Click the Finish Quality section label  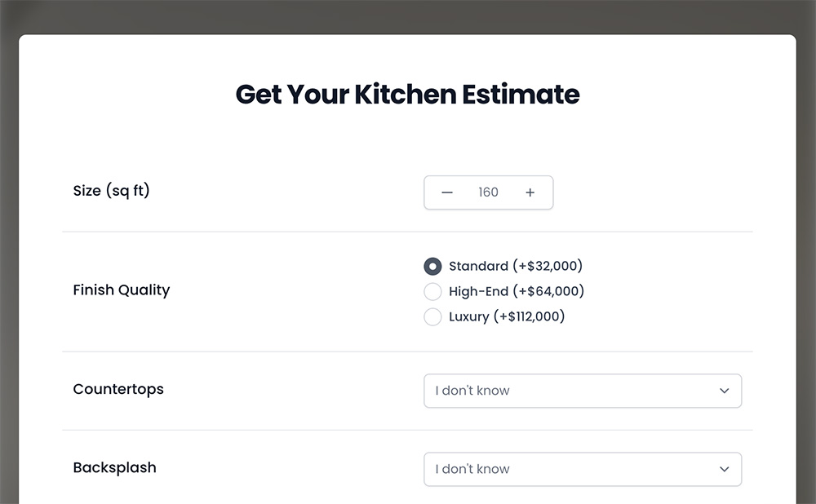(121, 290)
